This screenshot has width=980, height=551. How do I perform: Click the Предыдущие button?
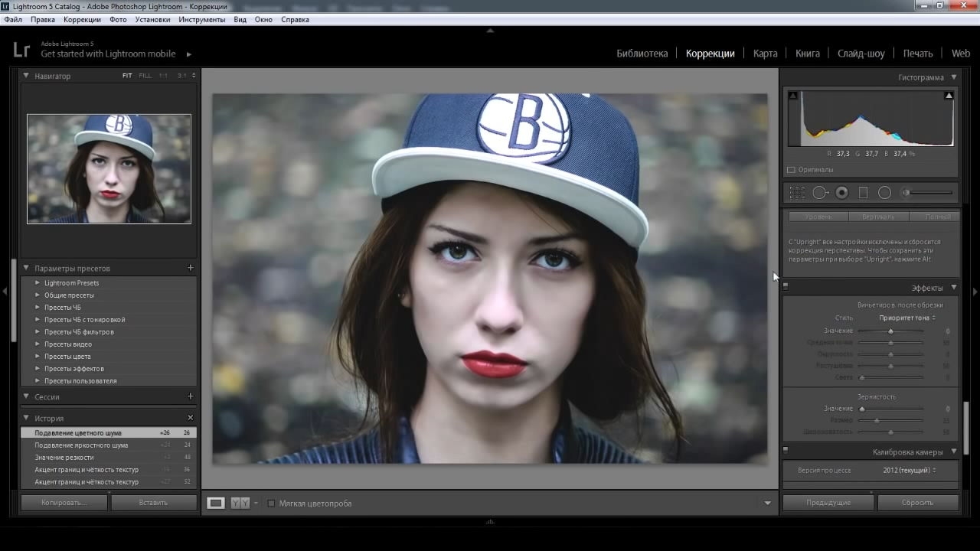[828, 503]
